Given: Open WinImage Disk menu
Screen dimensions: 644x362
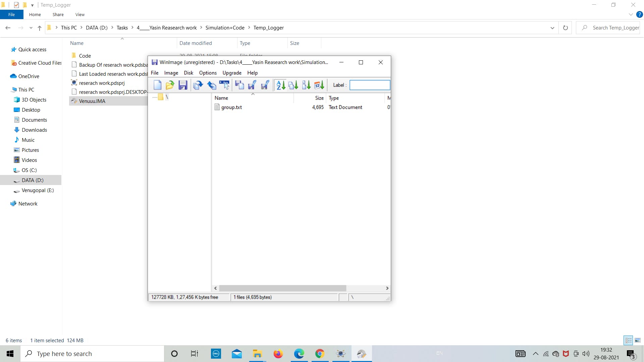Looking at the screenshot, I should point(189,73).
